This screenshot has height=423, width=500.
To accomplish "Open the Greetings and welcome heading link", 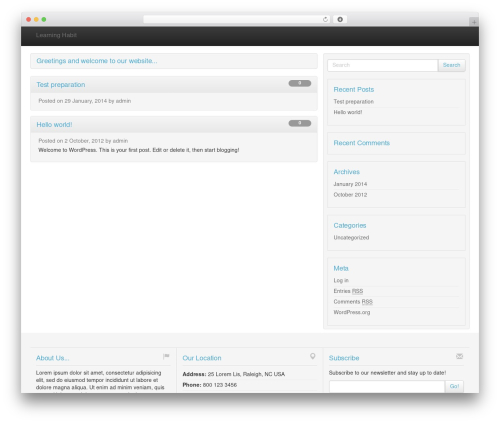I will click(x=97, y=61).
